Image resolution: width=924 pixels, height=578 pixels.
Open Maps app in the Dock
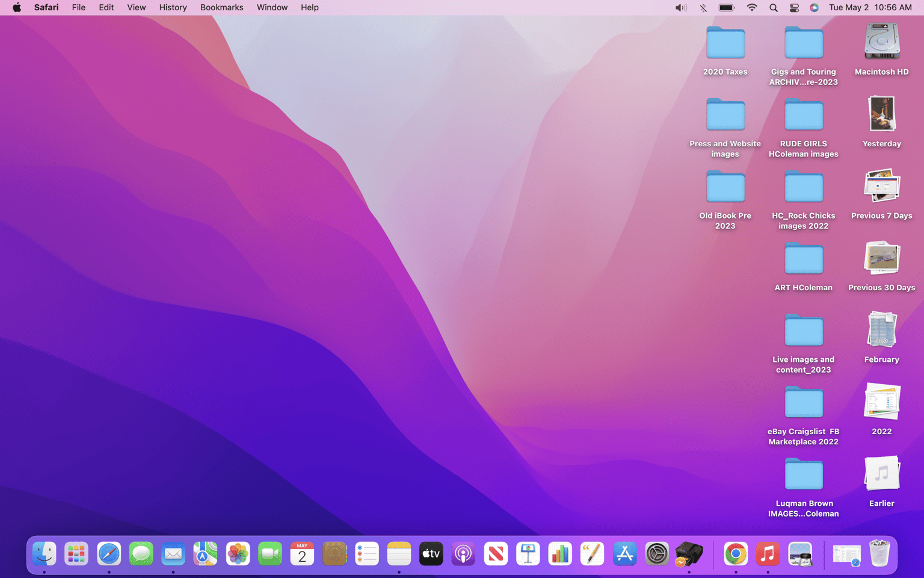205,554
